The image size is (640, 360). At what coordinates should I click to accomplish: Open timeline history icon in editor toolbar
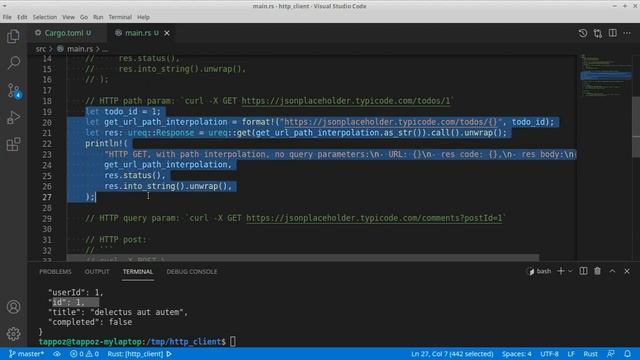coord(582,33)
